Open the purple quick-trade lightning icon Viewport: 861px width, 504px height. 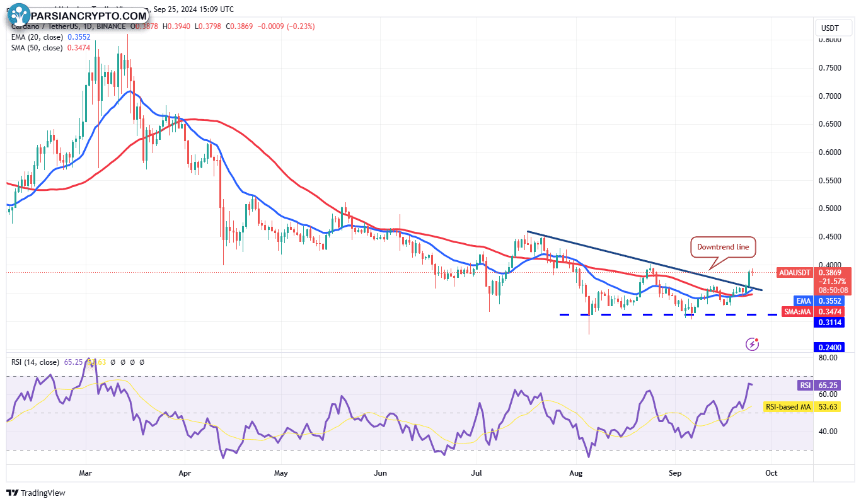tap(753, 343)
